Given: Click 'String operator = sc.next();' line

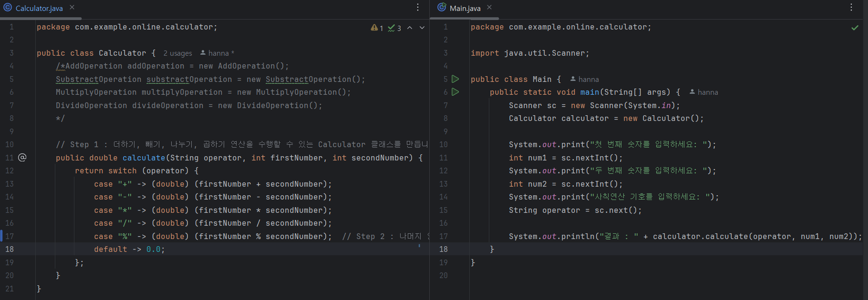Looking at the screenshot, I should (x=575, y=210).
